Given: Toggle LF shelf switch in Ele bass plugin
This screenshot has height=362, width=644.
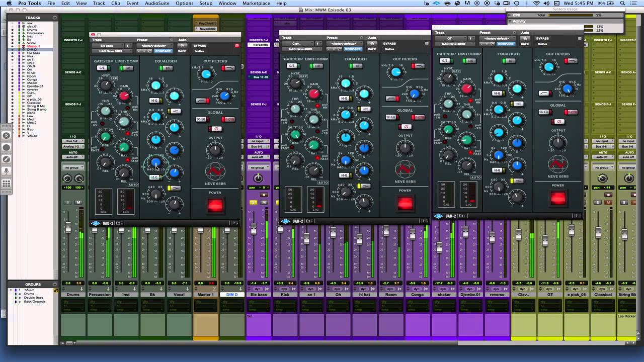Looking at the screenshot, I should (175, 188).
